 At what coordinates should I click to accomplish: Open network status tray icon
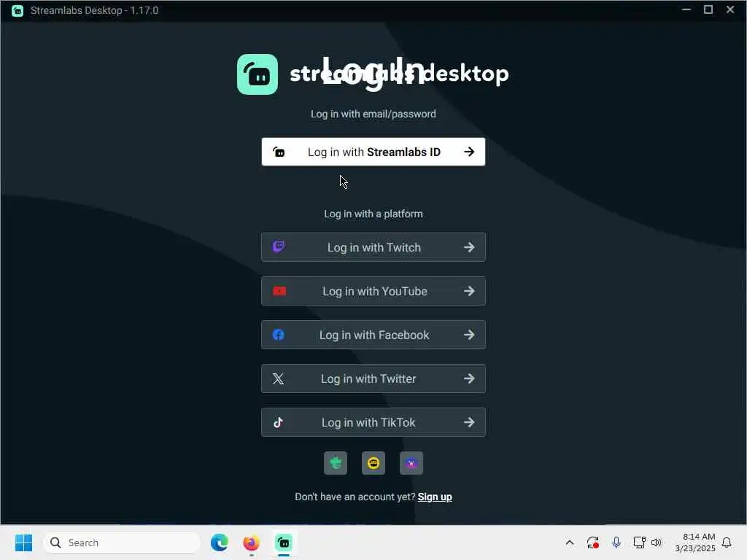click(x=639, y=542)
